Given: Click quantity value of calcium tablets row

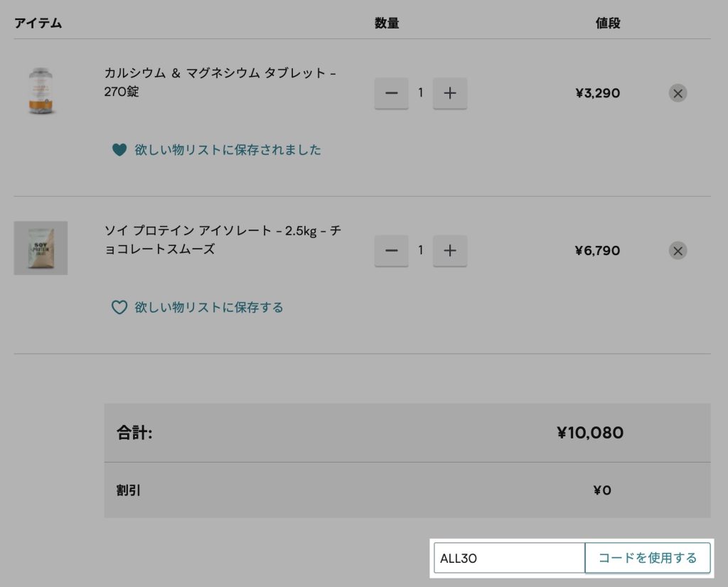Looking at the screenshot, I should coord(420,93).
